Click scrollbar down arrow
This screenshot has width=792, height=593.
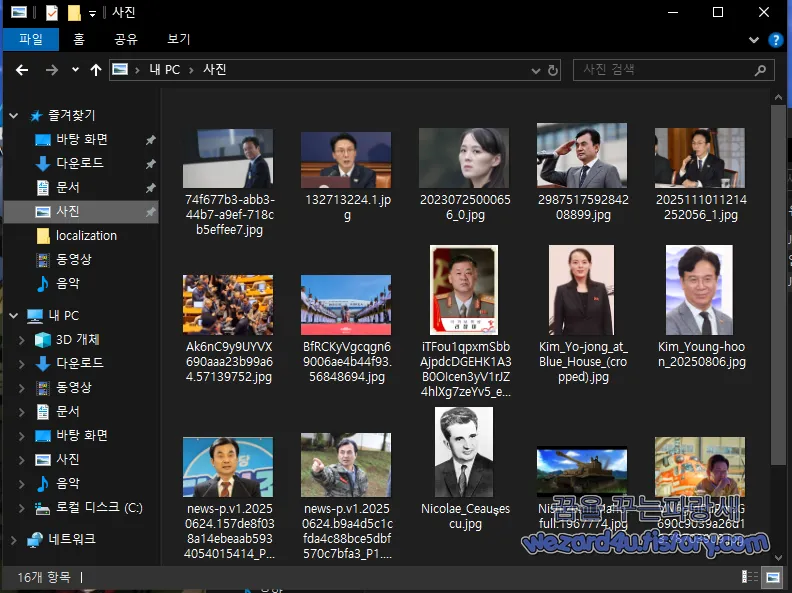(x=778, y=558)
